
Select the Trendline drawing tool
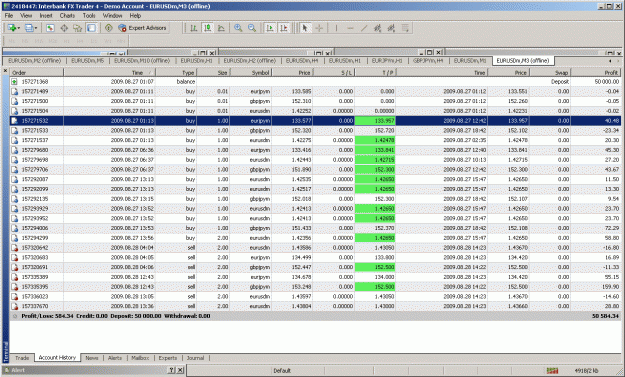point(364,28)
